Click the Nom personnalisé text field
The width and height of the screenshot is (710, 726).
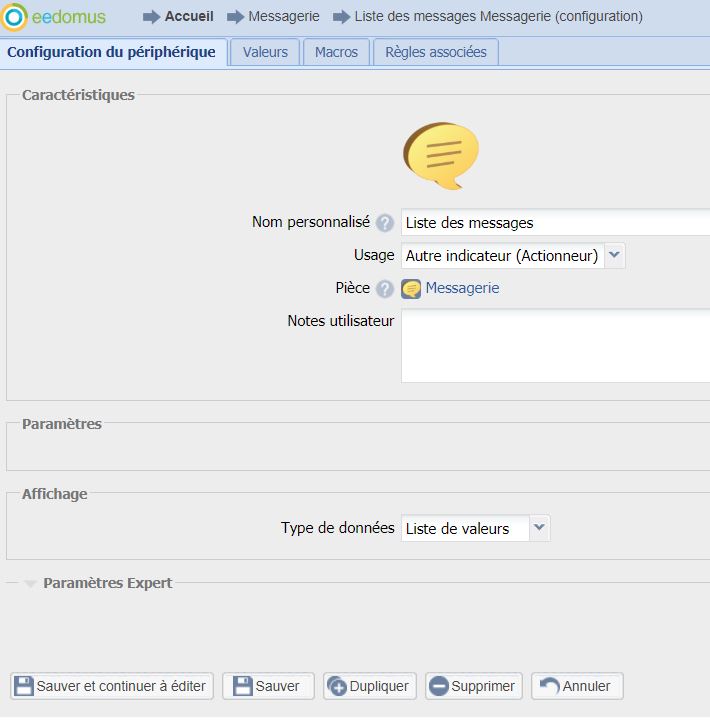tap(555, 223)
